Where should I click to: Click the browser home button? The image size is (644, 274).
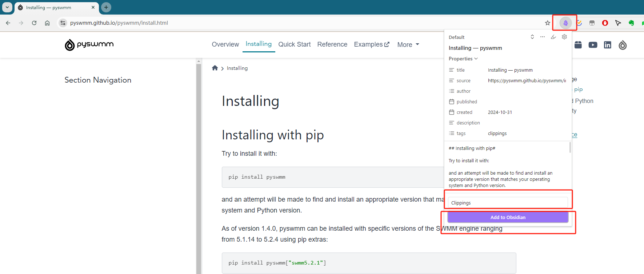point(47,23)
